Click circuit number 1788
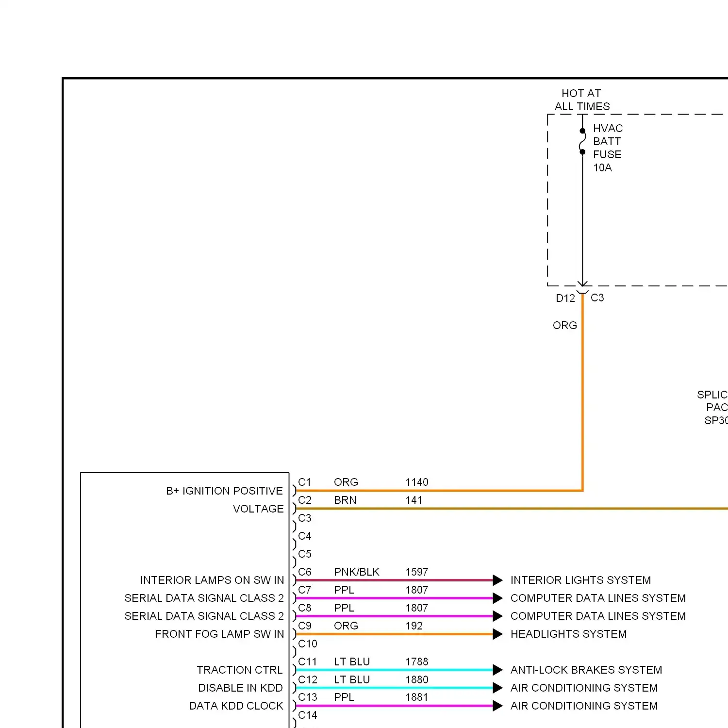The image size is (728, 728). [417, 662]
